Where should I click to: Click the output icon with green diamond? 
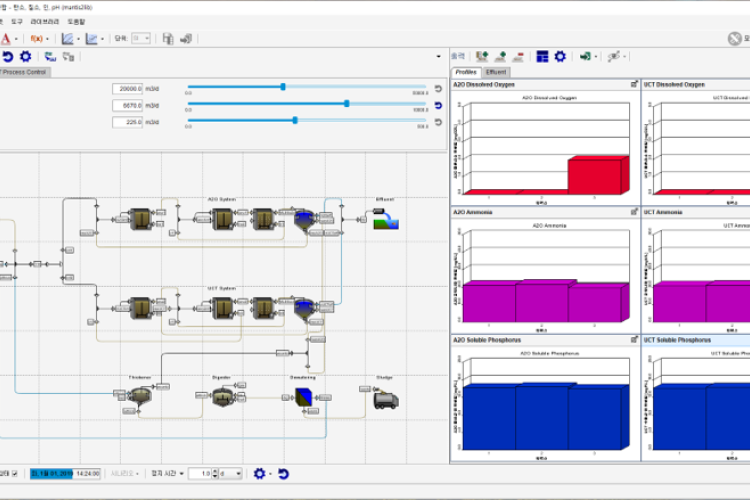500,56
